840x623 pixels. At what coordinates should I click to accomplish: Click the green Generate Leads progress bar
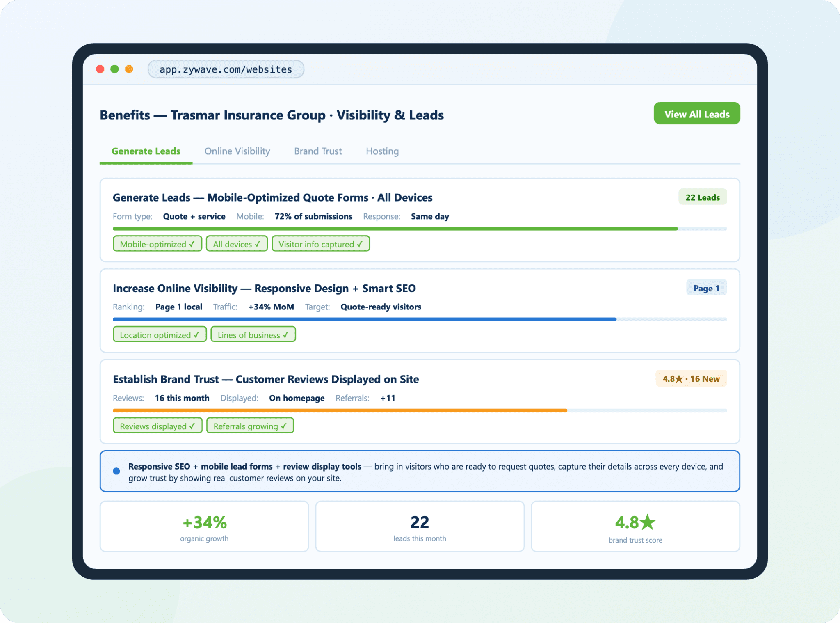click(x=395, y=229)
